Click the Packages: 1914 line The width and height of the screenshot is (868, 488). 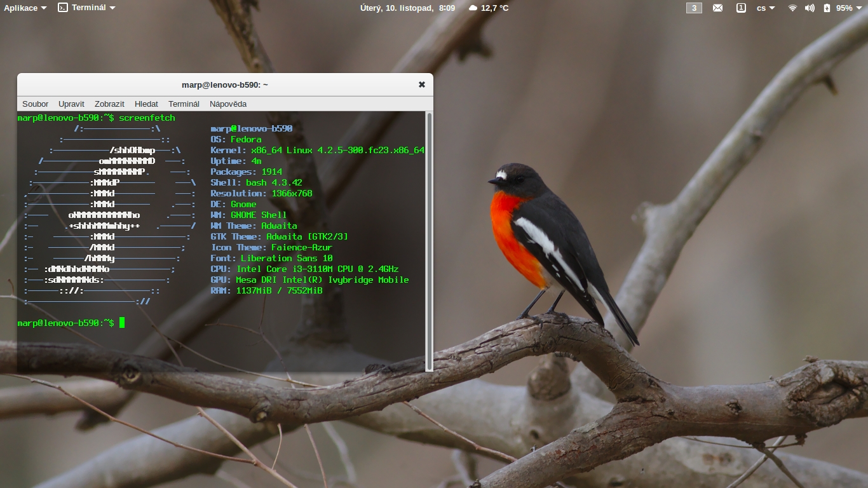click(x=246, y=172)
